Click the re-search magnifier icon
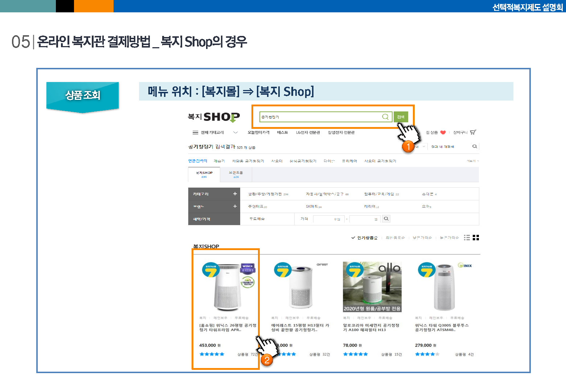 pos(475,146)
